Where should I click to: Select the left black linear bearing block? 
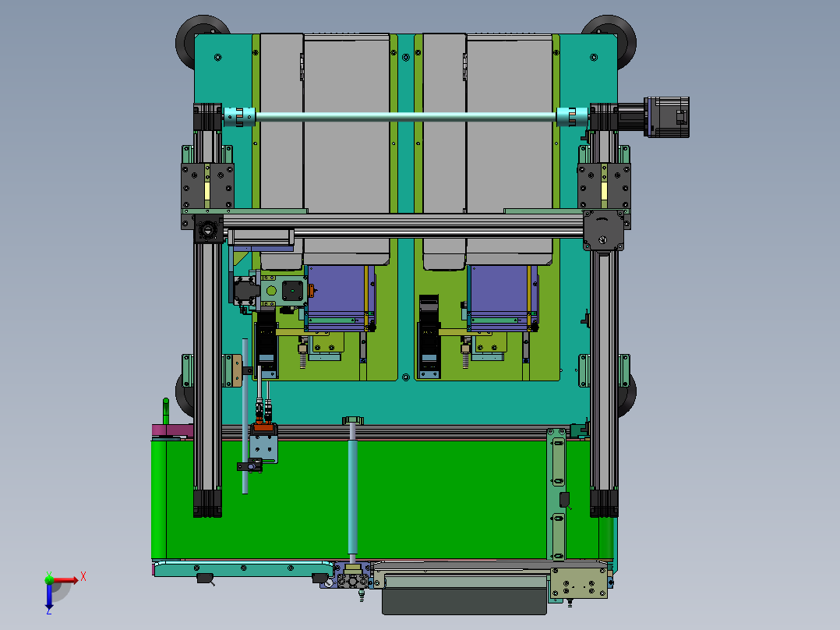(x=207, y=186)
